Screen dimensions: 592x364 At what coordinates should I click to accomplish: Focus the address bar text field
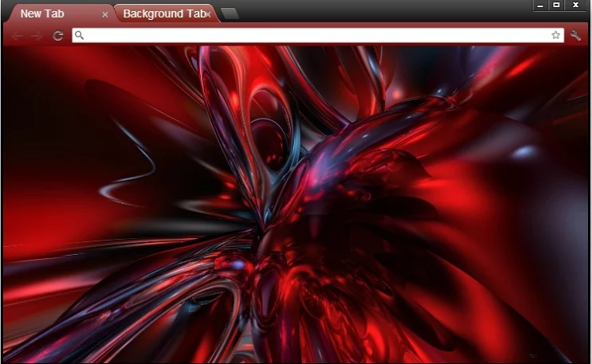tap(319, 35)
